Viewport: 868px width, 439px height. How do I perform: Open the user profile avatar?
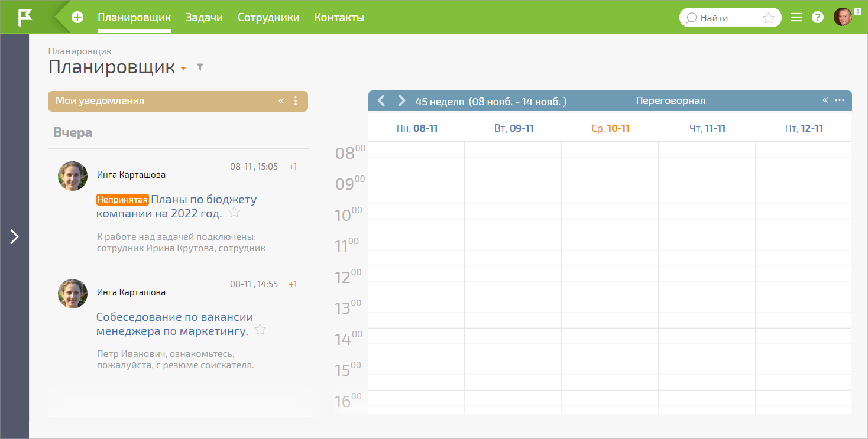pyautogui.click(x=843, y=17)
